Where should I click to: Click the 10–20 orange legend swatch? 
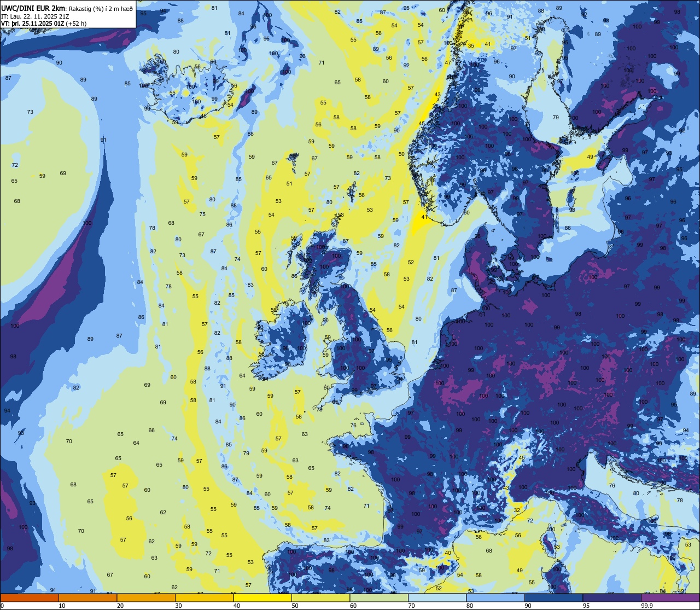click(x=87, y=597)
